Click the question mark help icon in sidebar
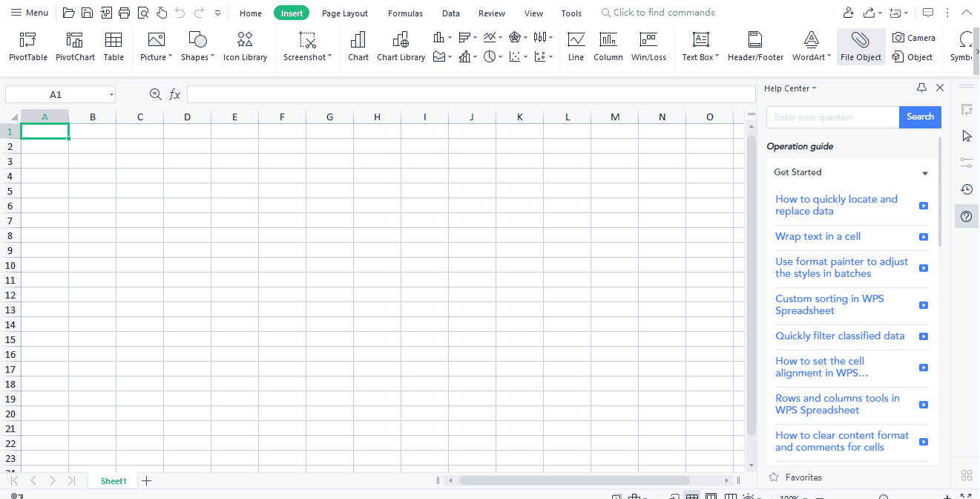The image size is (980, 499). coord(967,216)
